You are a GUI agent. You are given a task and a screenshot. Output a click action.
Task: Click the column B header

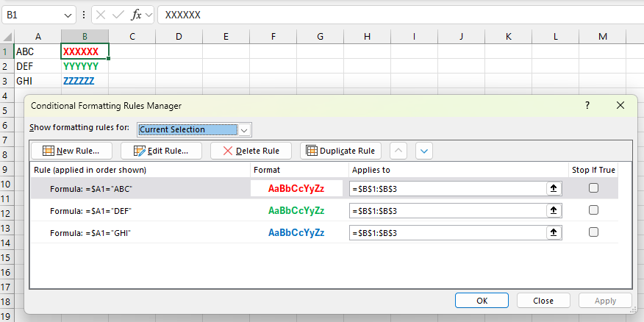85,37
